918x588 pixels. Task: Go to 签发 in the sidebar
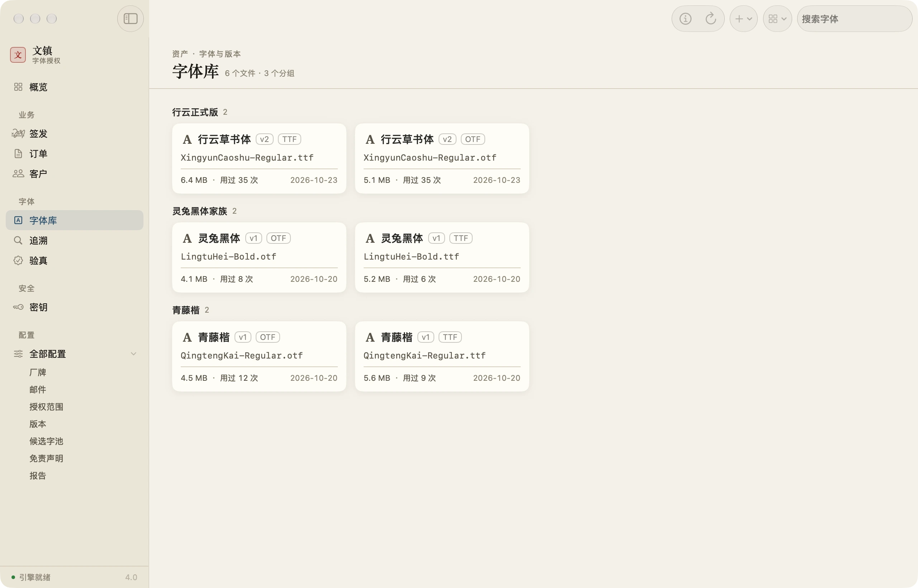tap(75, 134)
